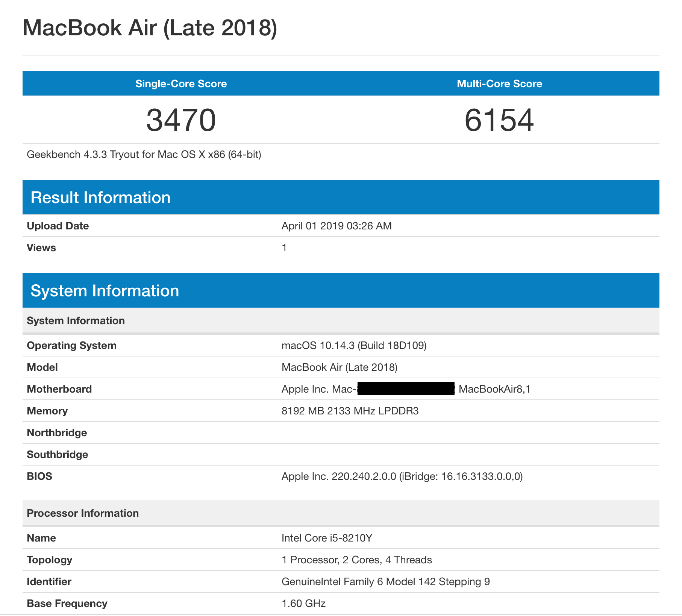
Task: Click the processor Name label
Action: (41, 538)
